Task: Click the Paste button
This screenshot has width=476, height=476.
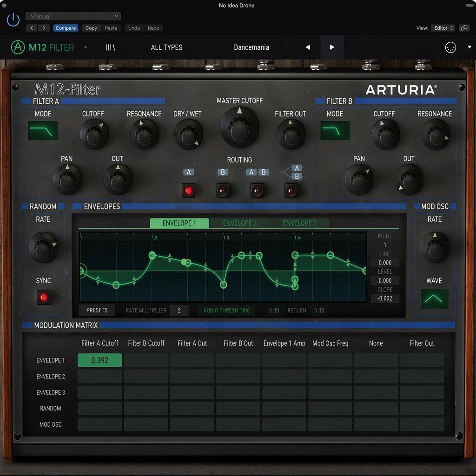Action: pos(111,28)
